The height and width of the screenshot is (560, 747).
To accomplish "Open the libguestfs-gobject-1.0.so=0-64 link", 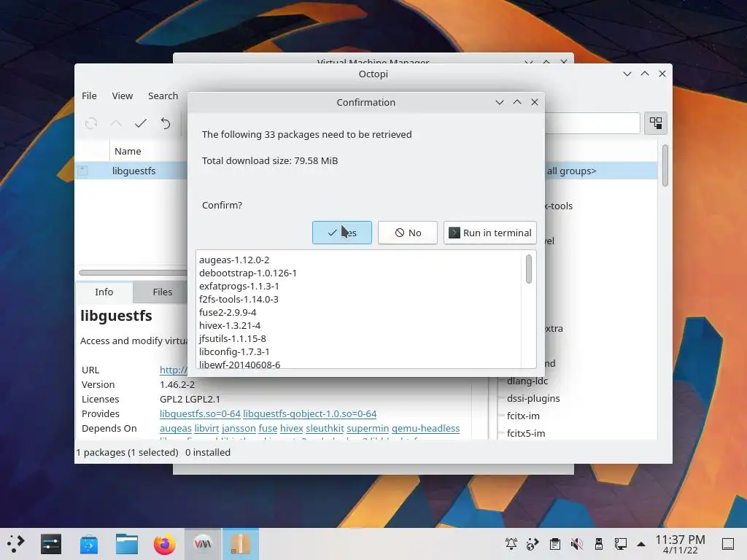I will [x=309, y=414].
